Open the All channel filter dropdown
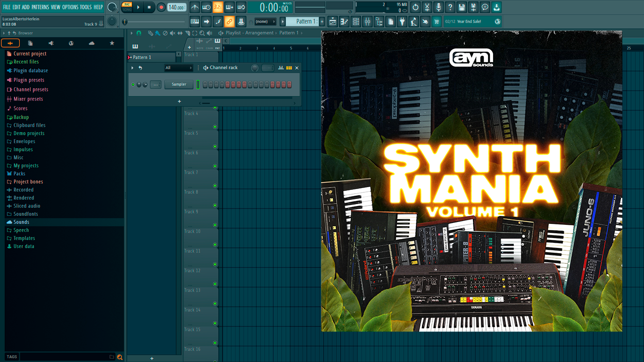The width and height of the screenshot is (644, 362). coord(179,68)
